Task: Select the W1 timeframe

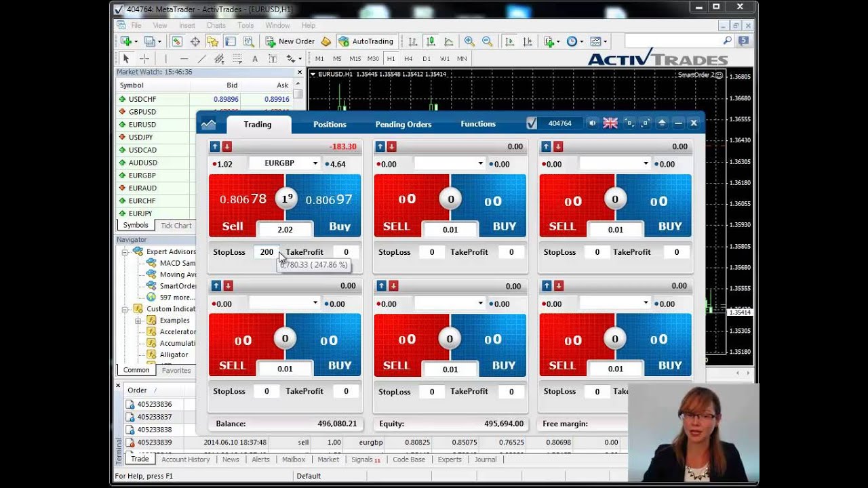Action: 445,58
